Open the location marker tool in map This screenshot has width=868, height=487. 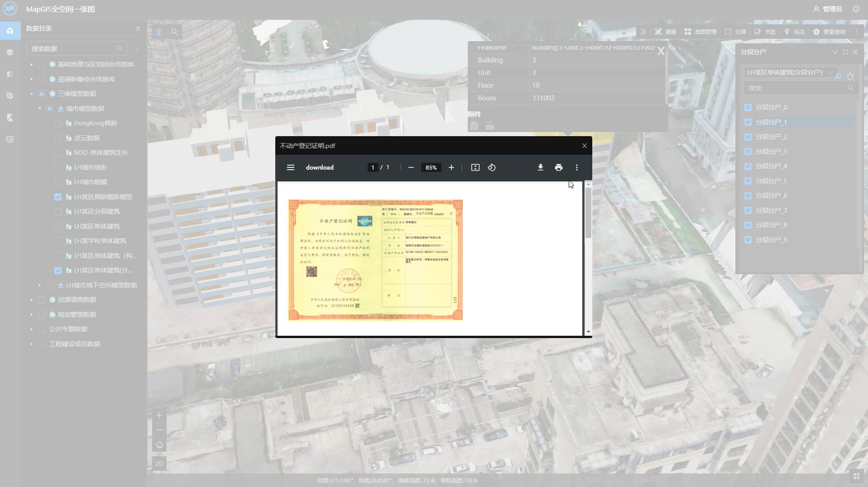coord(159,32)
